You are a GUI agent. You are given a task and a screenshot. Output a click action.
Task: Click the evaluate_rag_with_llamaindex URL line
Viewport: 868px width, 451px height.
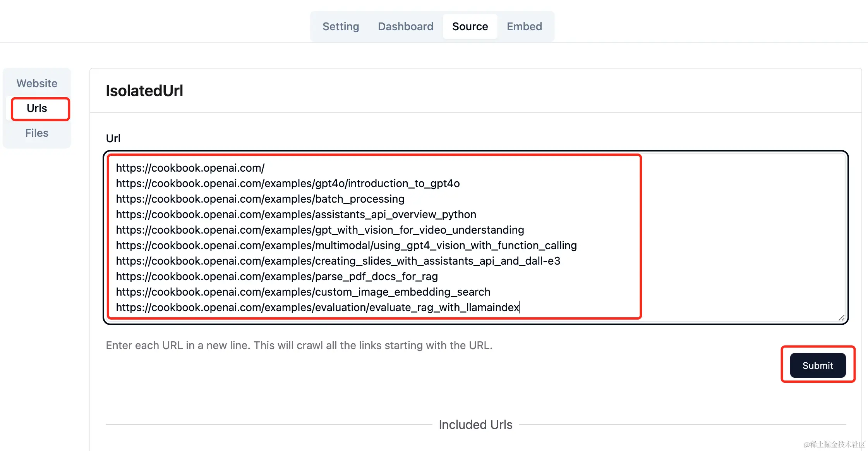click(317, 307)
